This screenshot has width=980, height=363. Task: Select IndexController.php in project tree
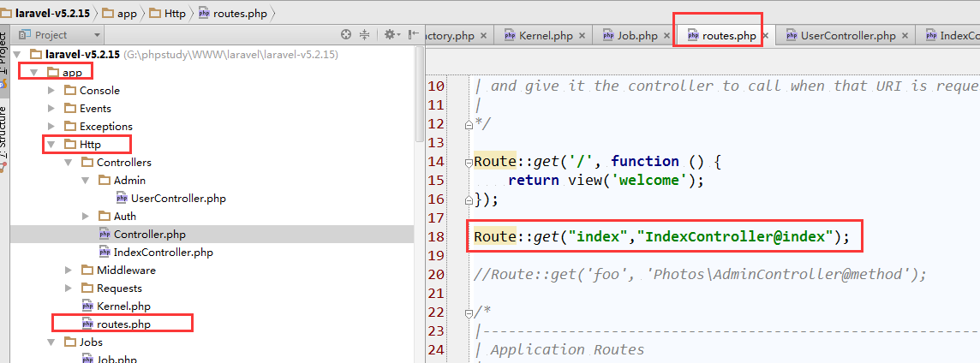(163, 253)
